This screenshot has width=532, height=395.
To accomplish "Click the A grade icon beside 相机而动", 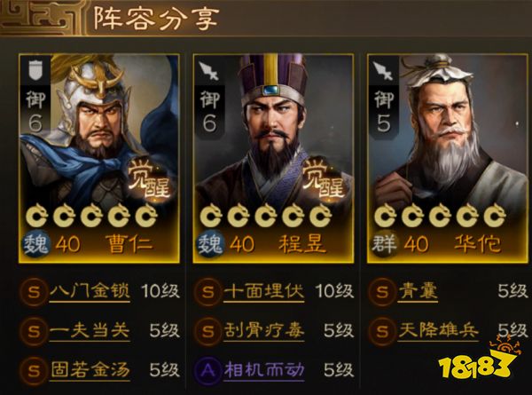I will coord(207,370).
